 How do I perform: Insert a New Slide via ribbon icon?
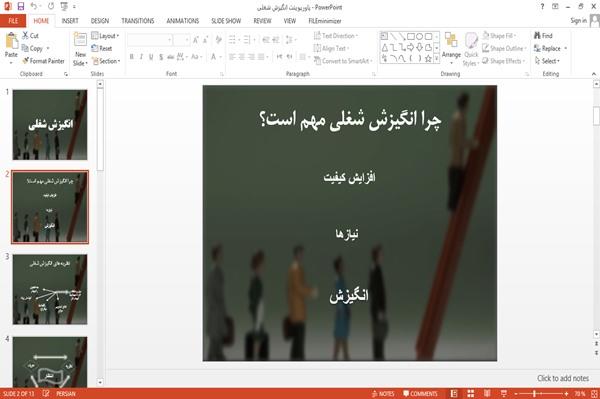[80, 40]
